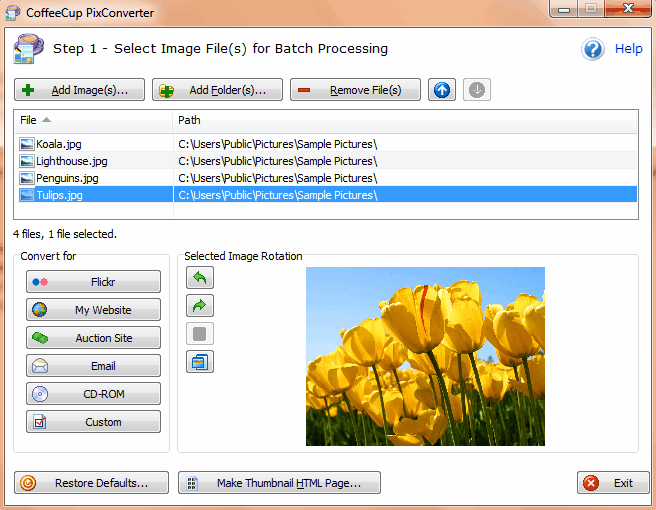Click the Add Folder(s) button

[x=217, y=90]
